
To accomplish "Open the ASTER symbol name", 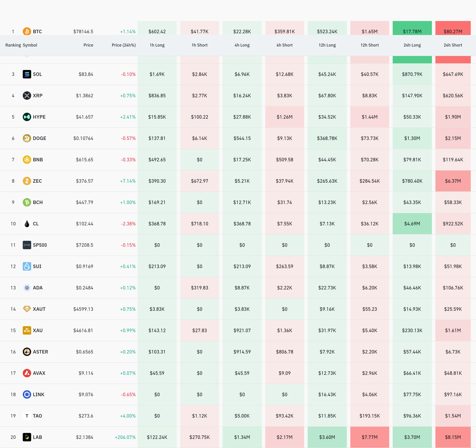I will pos(40,352).
